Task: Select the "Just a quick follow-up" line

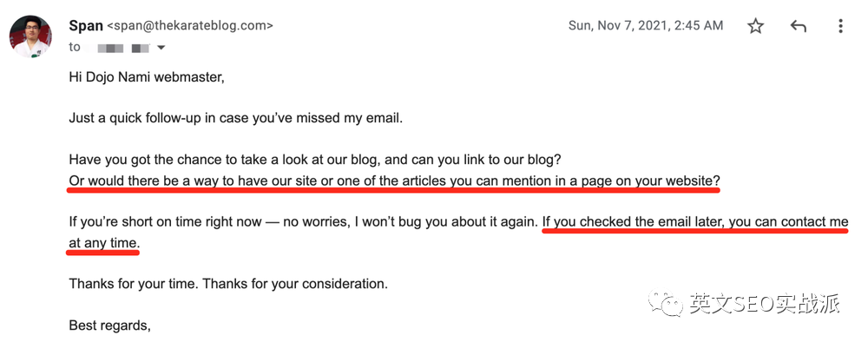Action: [x=236, y=118]
